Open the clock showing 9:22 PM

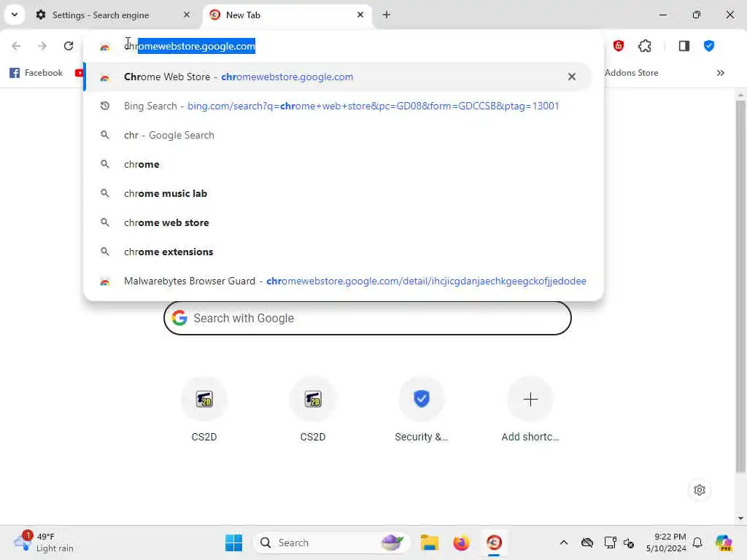coord(666,542)
